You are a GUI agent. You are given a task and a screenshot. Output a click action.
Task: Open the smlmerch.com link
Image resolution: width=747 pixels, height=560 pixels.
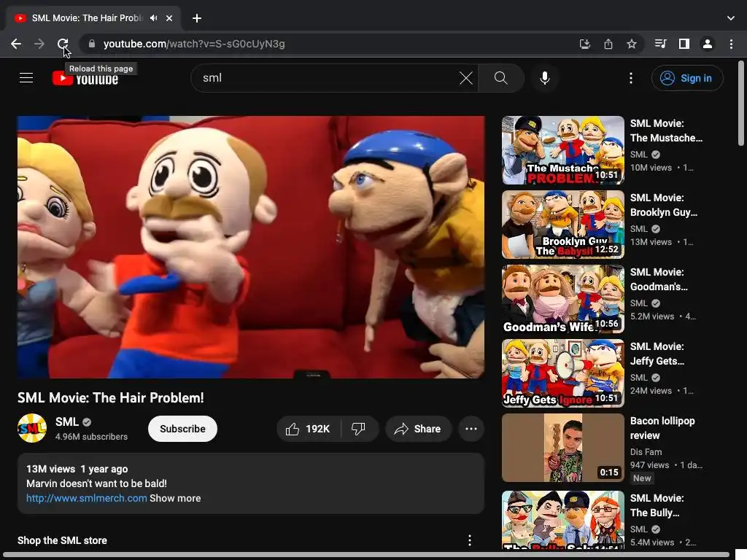pyautogui.click(x=86, y=498)
